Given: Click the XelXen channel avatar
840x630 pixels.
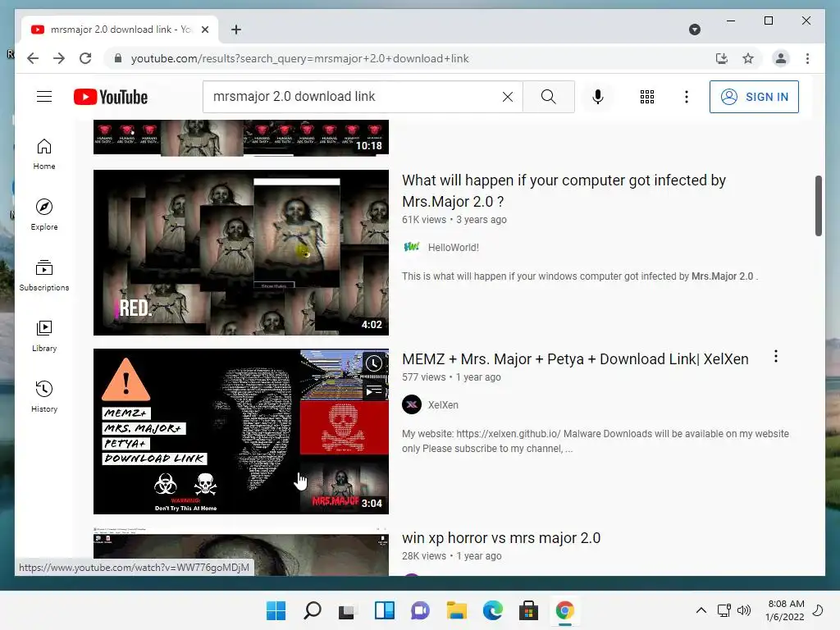Looking at the screenshot, I should [x=412, y=404].
